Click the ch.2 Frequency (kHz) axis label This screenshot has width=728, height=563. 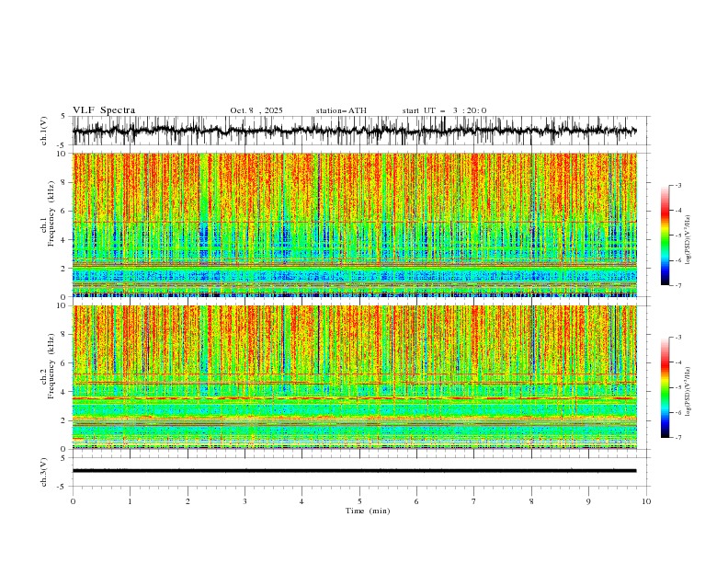(48, 366)
